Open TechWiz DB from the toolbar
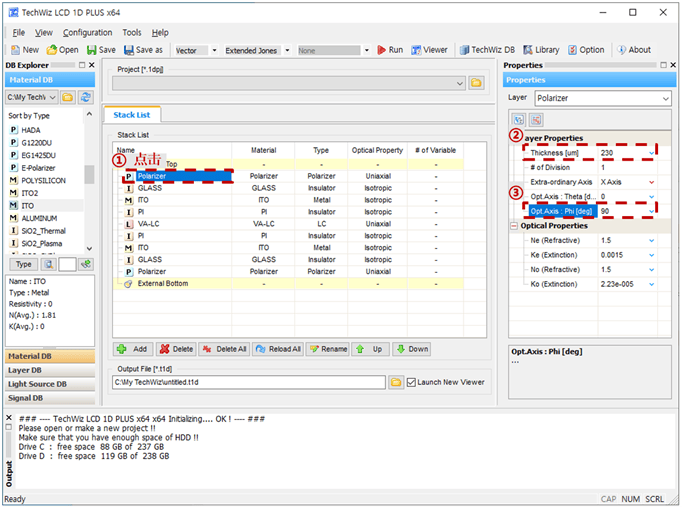682x507 pixels. point(487,50)
